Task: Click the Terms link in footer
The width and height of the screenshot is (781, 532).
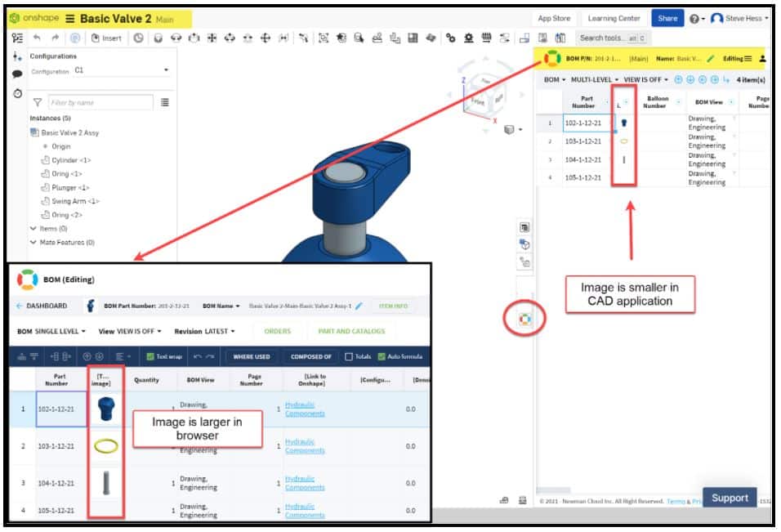Action: coord(676,501)
